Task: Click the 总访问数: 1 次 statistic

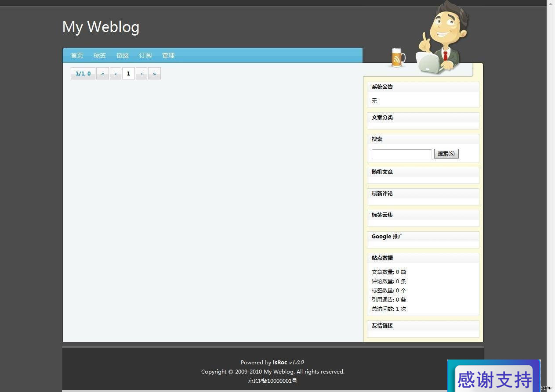Action: tap(389, 309)
